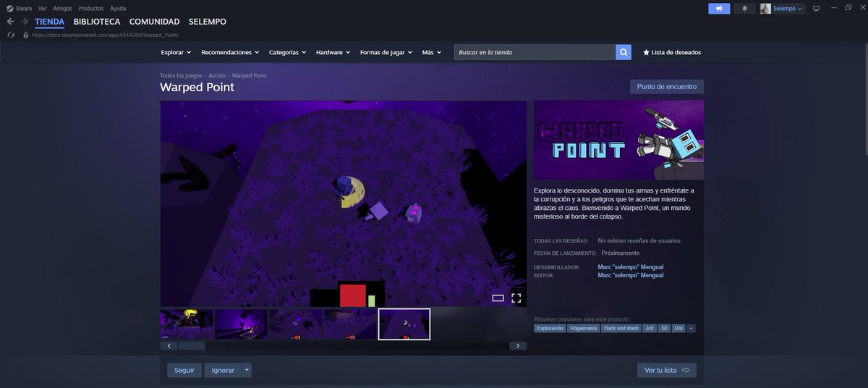Select the 3D tag
Screen dimensions: 868x388
pyautogui.click(x=665, y=328)
